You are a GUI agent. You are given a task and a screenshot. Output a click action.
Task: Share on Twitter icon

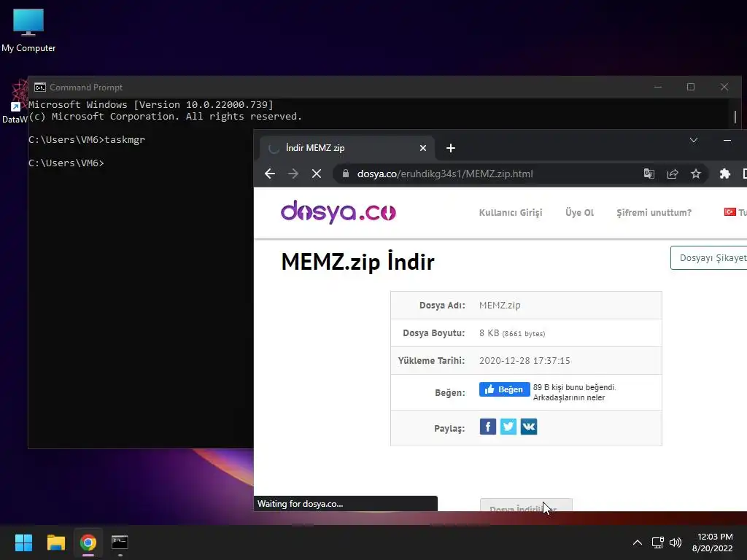tap(508, 427)
